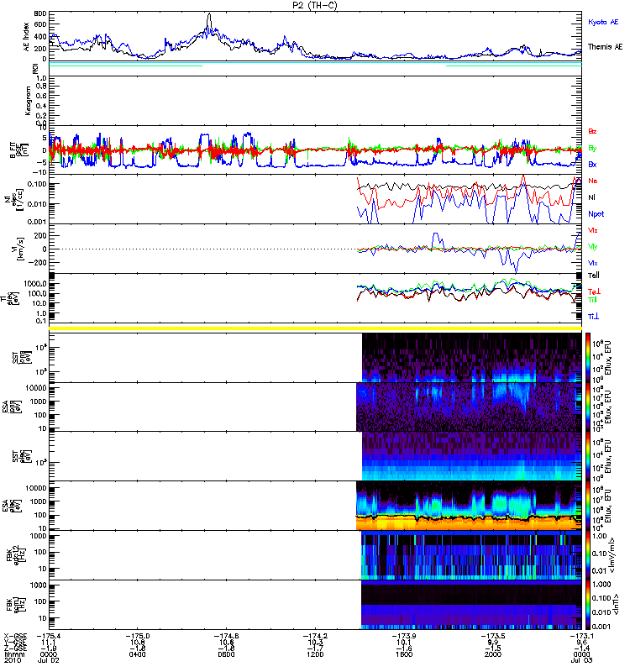Click the empty Keogram panel
Image resolution: width=630 pixels, height=672 pixels.
pos(316,101)
